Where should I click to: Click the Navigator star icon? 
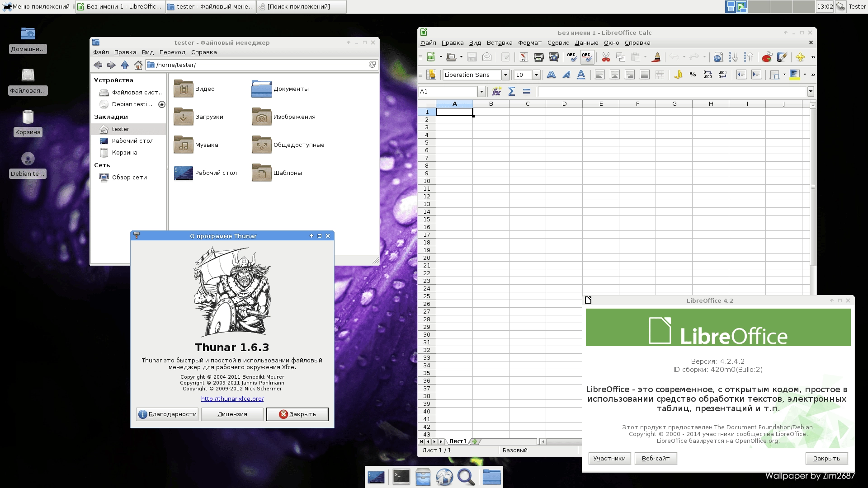[800, 57]
